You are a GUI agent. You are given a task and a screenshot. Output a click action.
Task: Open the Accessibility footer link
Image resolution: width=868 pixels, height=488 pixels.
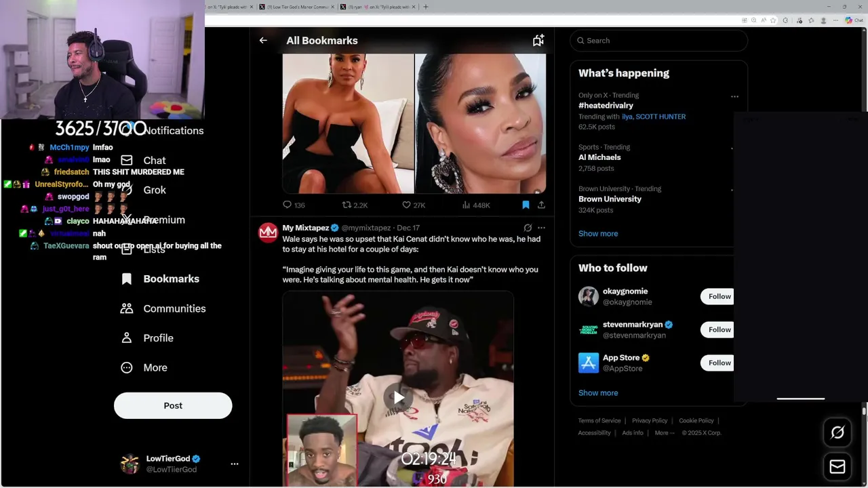pos(595,433)
